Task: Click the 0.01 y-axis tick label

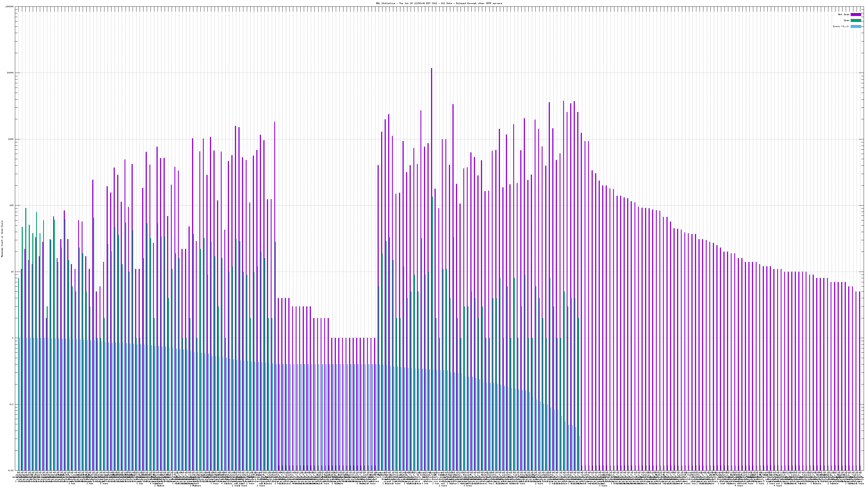Action: (x=11, y=471)
